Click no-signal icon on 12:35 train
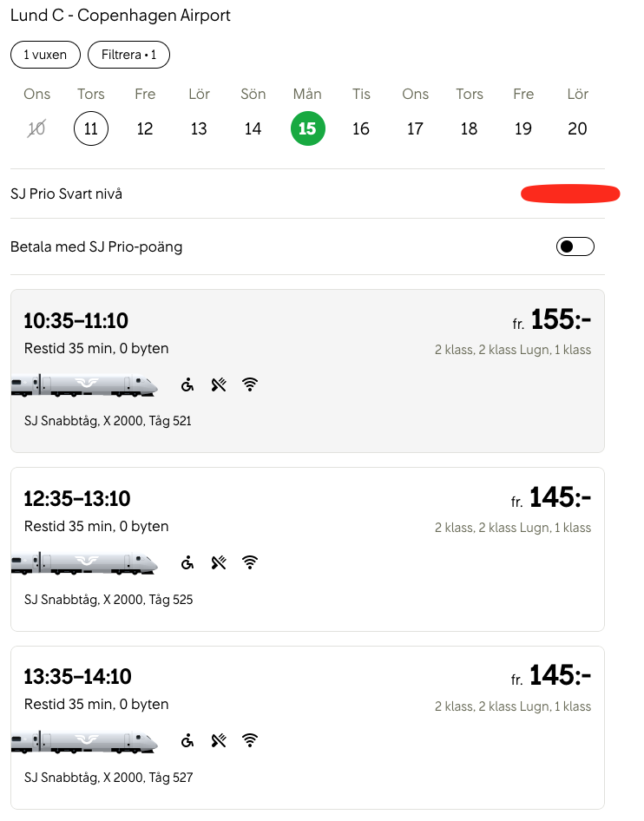Viewport: 644px width, 821px height. click(219, 562)
